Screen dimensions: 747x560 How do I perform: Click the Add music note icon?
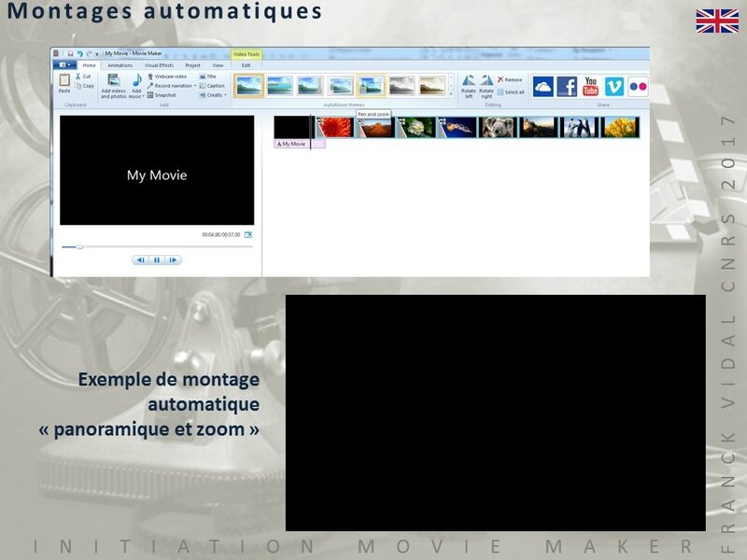click(136, 80)
